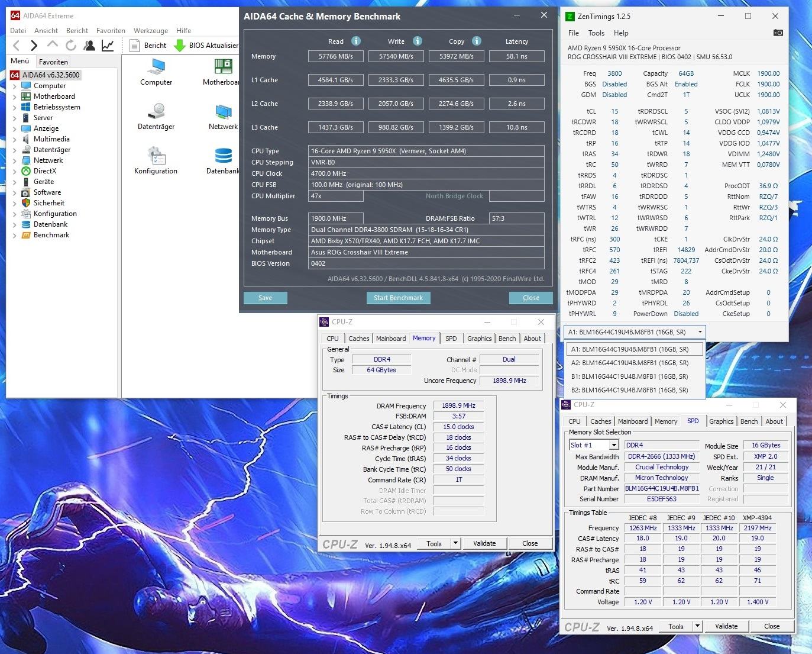Click the Bericht report toolbar button
The image size is (812, 654).
(x=148, y=45)
